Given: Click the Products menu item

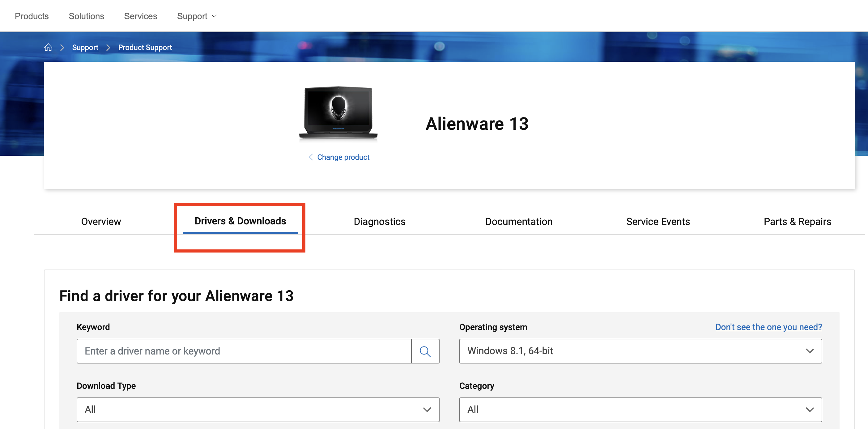Looking at the screenshot, I should 31,16.
